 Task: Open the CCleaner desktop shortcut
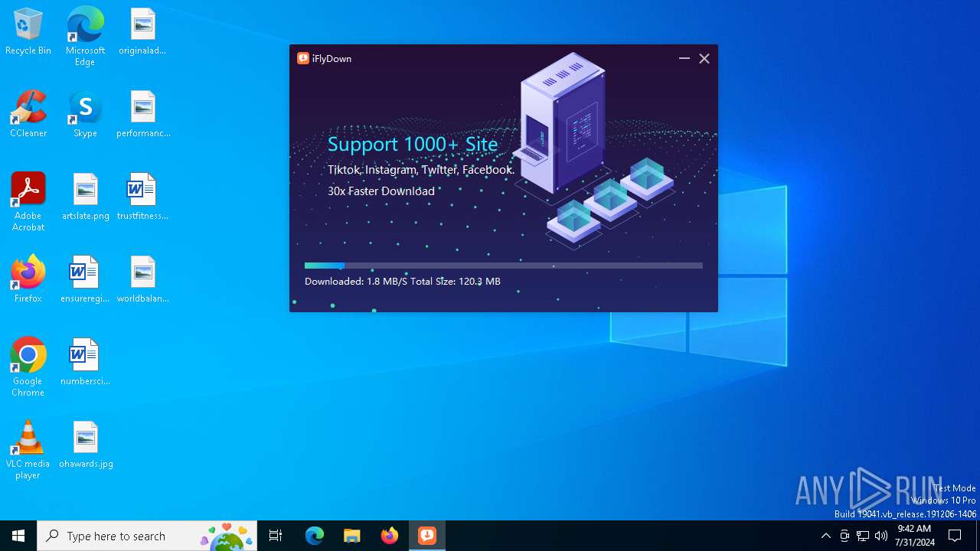point(28,115)
